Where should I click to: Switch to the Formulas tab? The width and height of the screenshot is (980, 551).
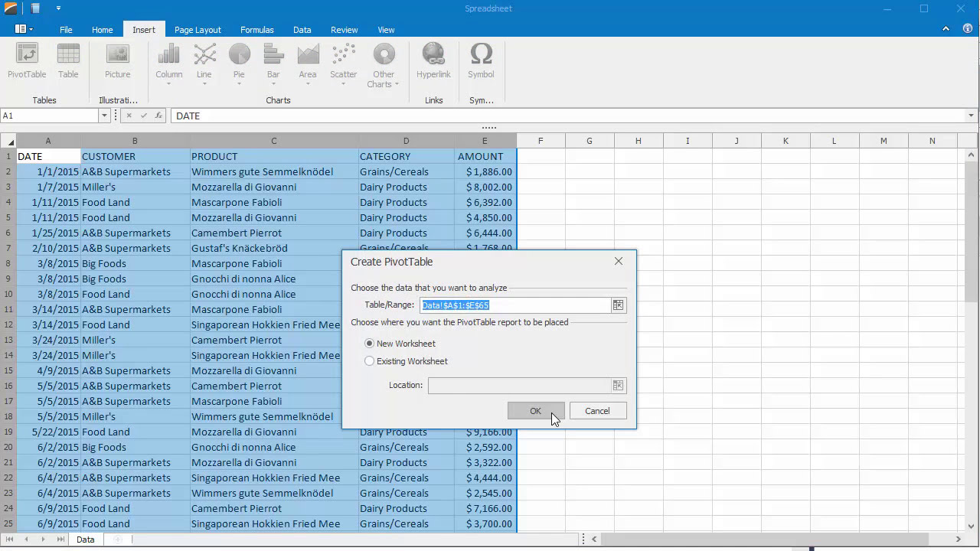click(256, 30)
